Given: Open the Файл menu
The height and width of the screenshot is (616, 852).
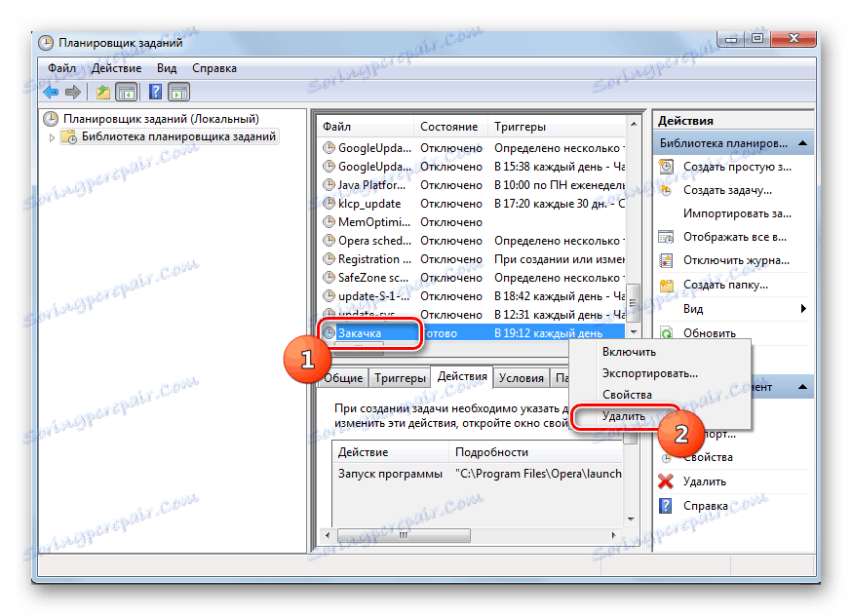Looking at the screenshot, I should (x=62, y=68).
